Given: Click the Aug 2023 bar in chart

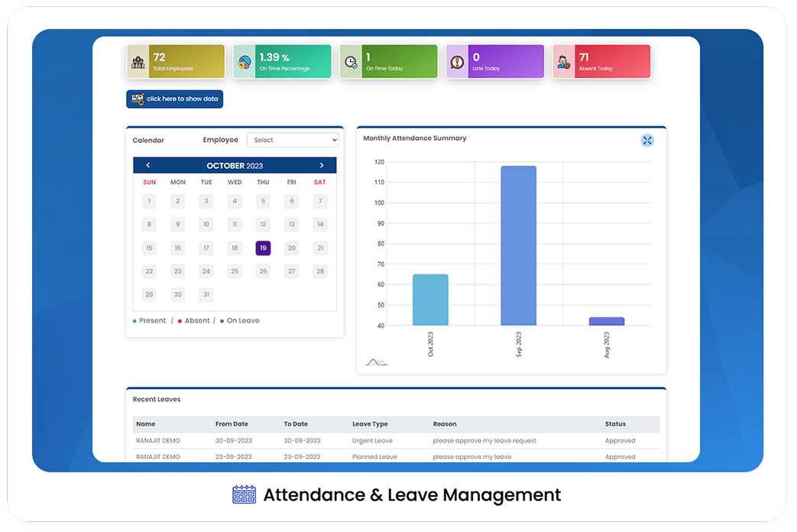Looking at the screenshot, I should coord(607,322).
